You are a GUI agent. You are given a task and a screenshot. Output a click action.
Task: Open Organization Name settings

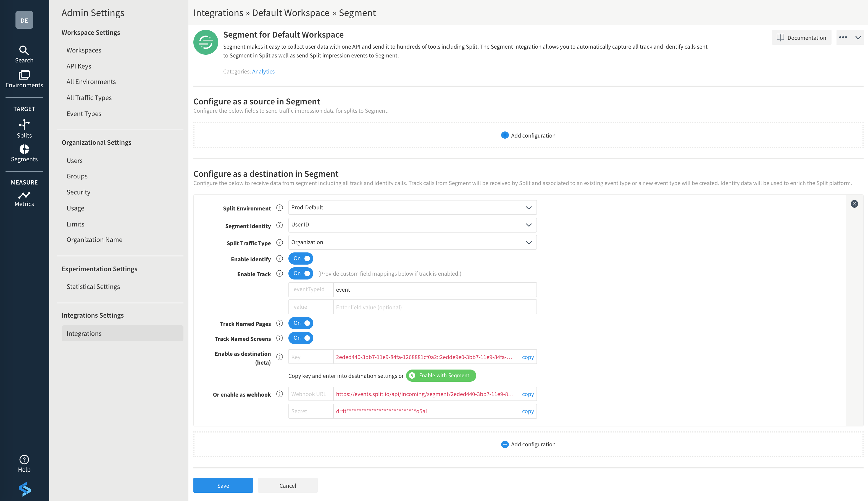pos(94,239)
